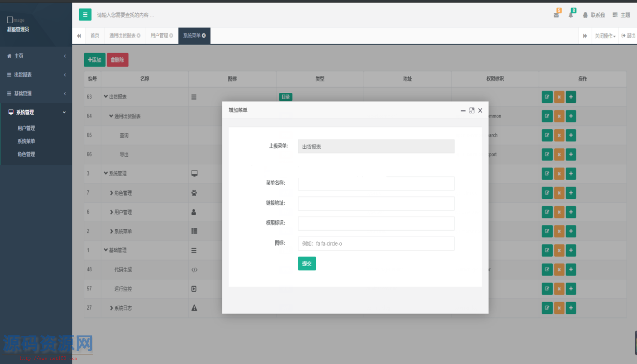637x364 pixels.
Task: Switch to the 首页 tab
Action: (95, 35)
